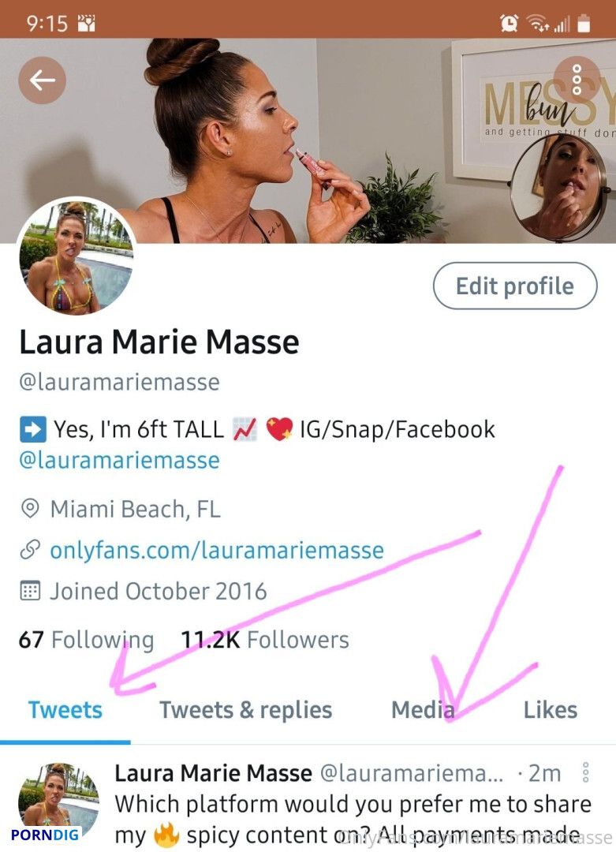Image resolution: width=616 pixels, height=852 pixels.
Task: Switch to Tweets & replies tab
Action: 245,710
